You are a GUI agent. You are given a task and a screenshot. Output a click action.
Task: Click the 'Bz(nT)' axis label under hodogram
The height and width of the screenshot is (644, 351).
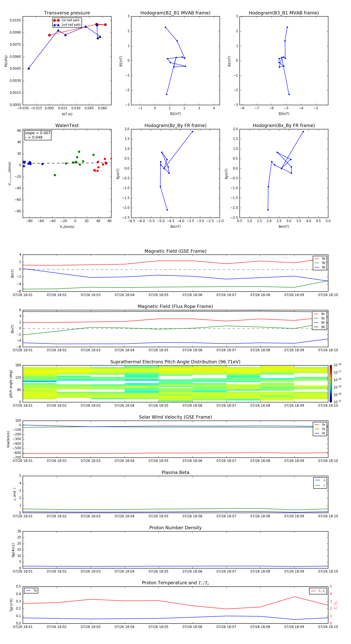tap(175, 227)
